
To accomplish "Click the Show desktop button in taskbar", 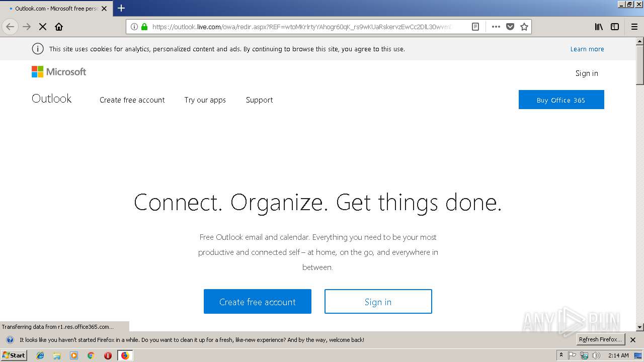I will click(638, 355).
